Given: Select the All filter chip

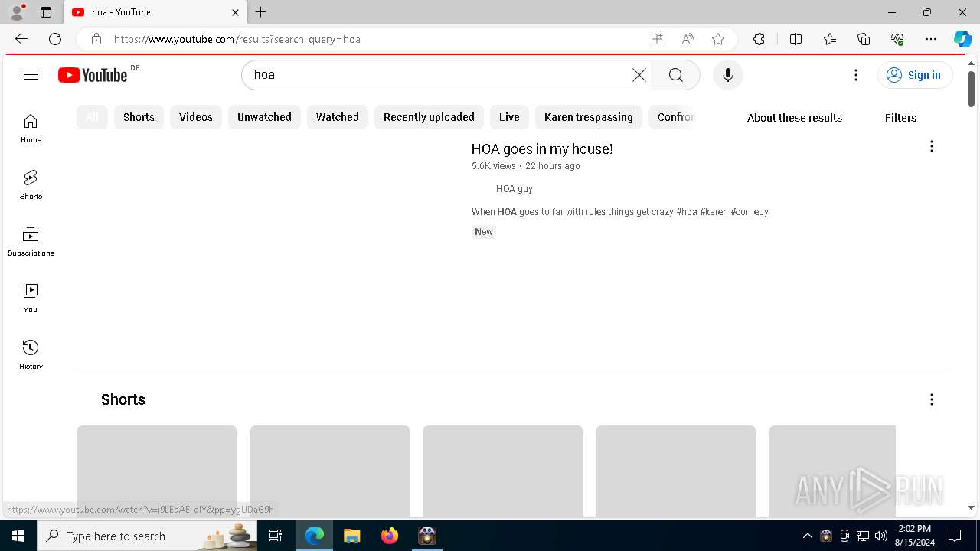Looking at the screenshot, I should tap(92, 117).
